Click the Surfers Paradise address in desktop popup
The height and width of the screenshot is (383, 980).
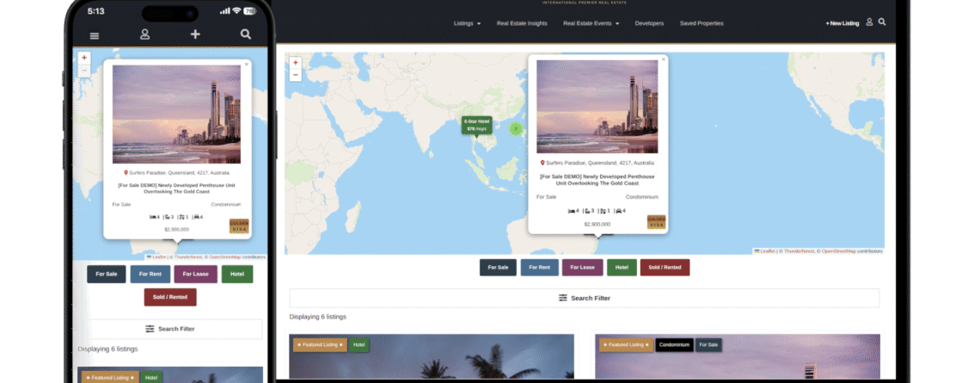coord(597,163)
